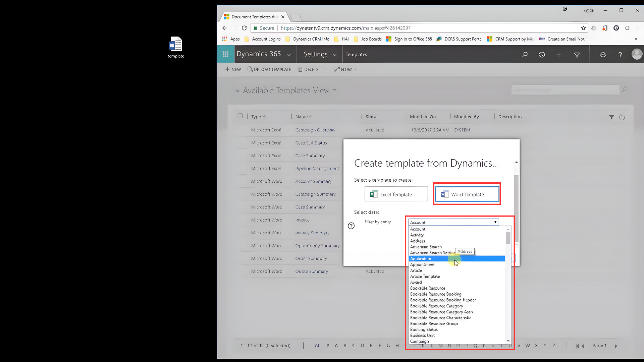Open DCRS Support Portal bookmark
The image size is (644, 362).
click(x=459, y=39)
